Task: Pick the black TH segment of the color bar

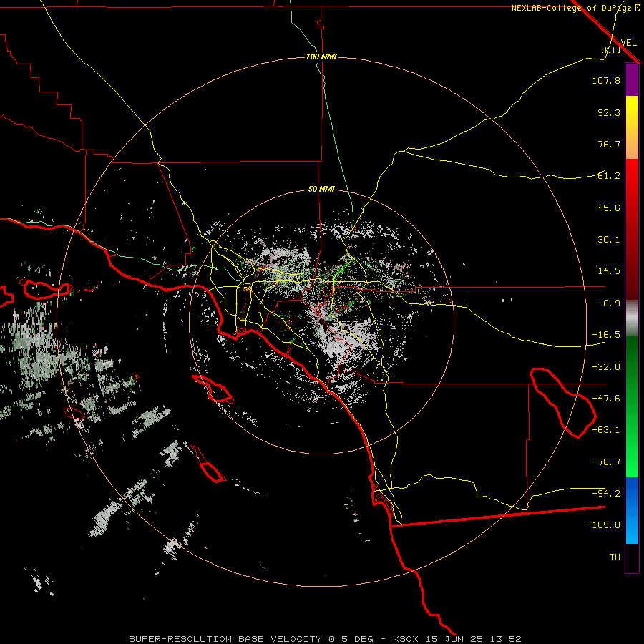Action: (632, 557)
